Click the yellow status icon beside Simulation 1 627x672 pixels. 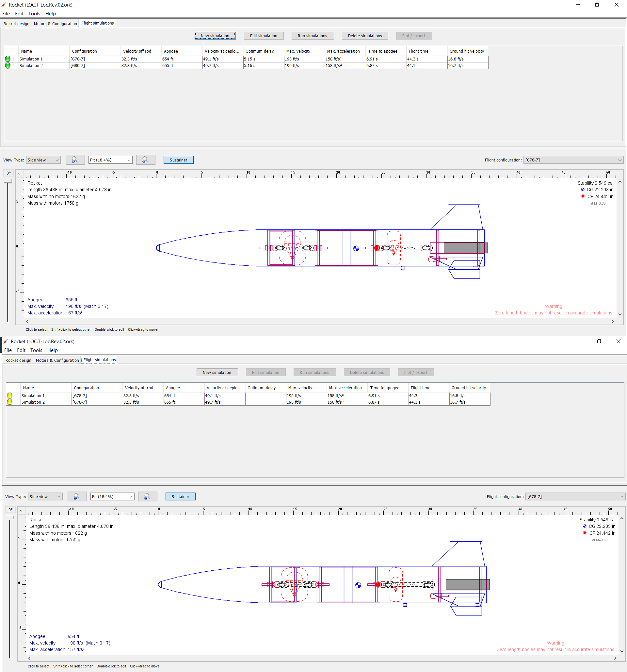[9, 395]
